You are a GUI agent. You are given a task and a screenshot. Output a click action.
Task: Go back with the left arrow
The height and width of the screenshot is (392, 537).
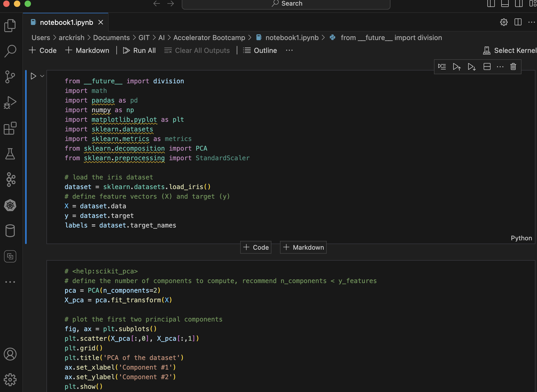(157, 3)
